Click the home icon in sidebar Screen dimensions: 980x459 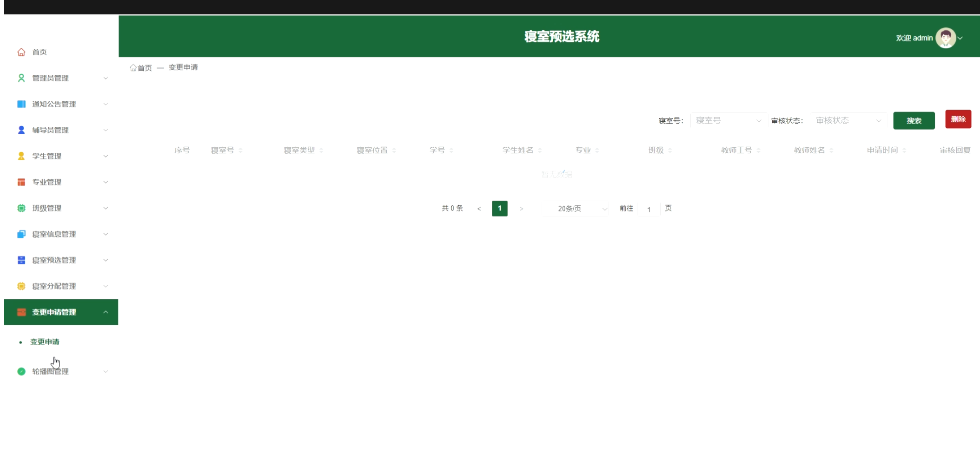coord(21,52)
